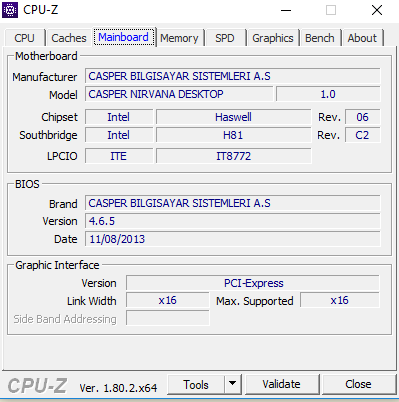Click the IT8772 LPCIO value
The image size is (399, 402).
233,156
